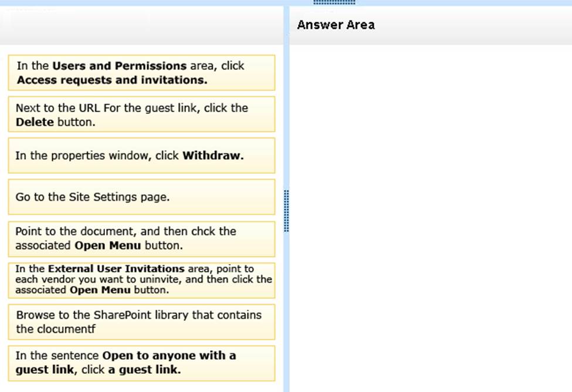Choose the 'External User Invitations' step box

click(x=141, y=280)
